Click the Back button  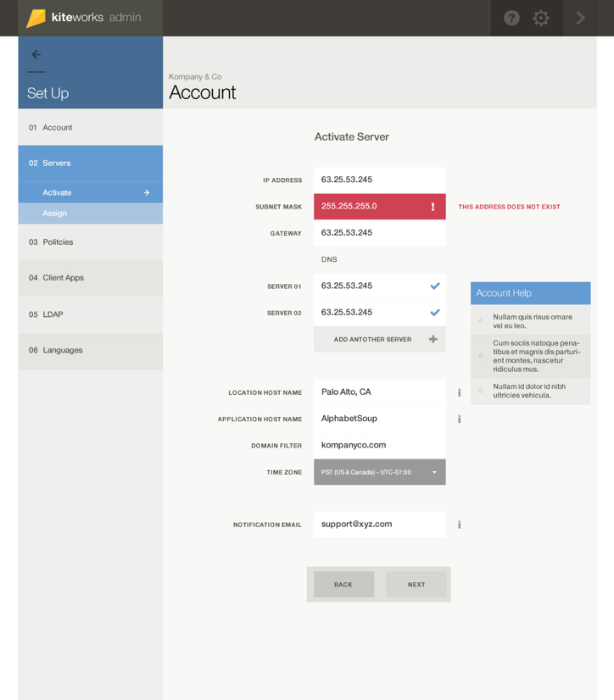click(343, 585)
